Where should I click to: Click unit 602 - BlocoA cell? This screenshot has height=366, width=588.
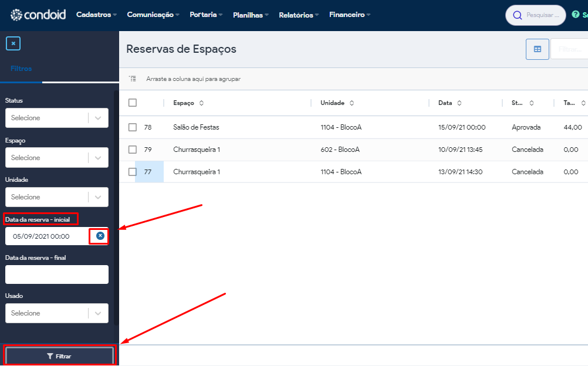340,150
